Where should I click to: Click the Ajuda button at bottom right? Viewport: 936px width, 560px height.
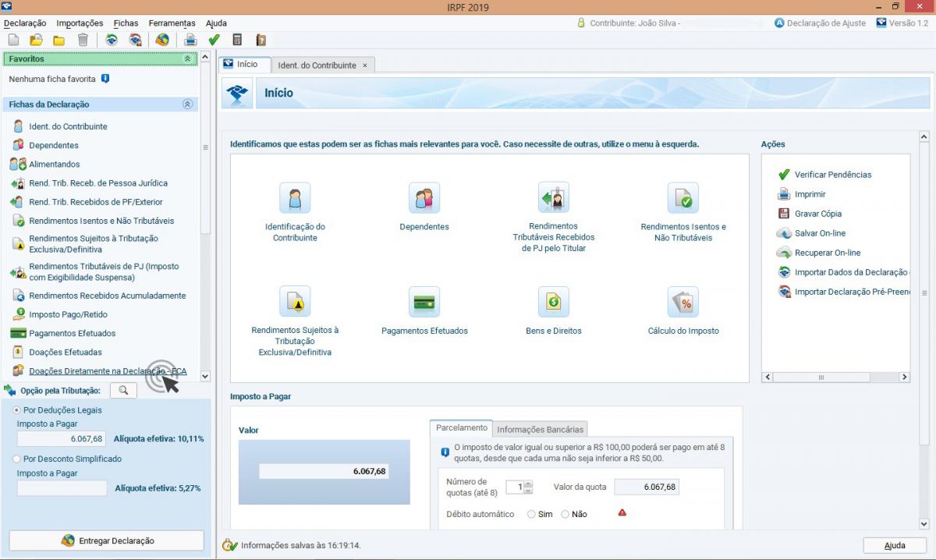895,546
